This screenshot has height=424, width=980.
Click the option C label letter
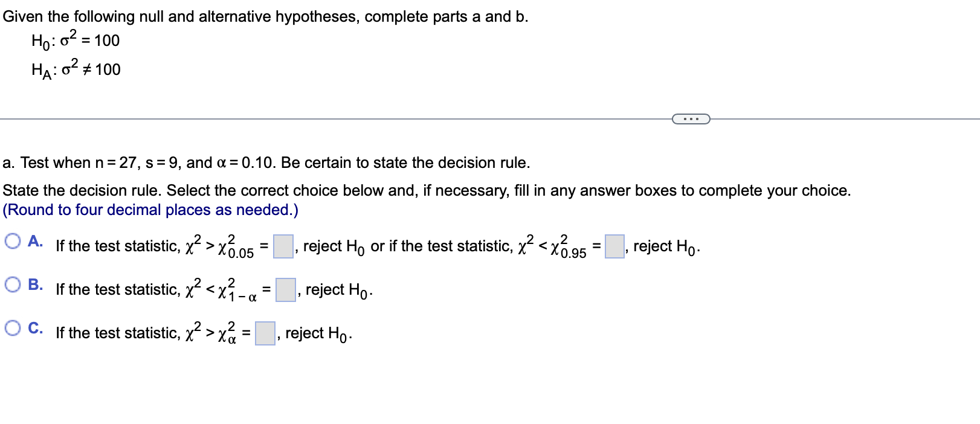(35, 328)
